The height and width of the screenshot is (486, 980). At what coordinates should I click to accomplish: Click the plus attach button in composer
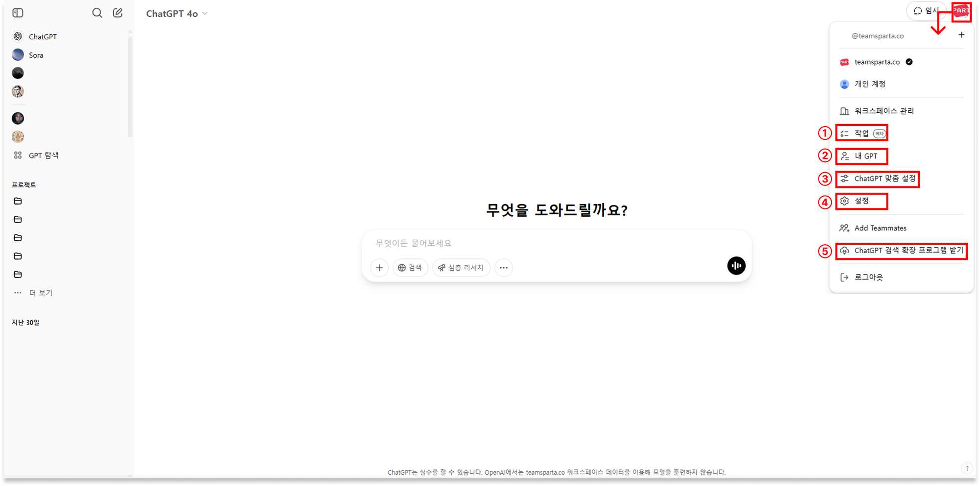coord(379,268)
